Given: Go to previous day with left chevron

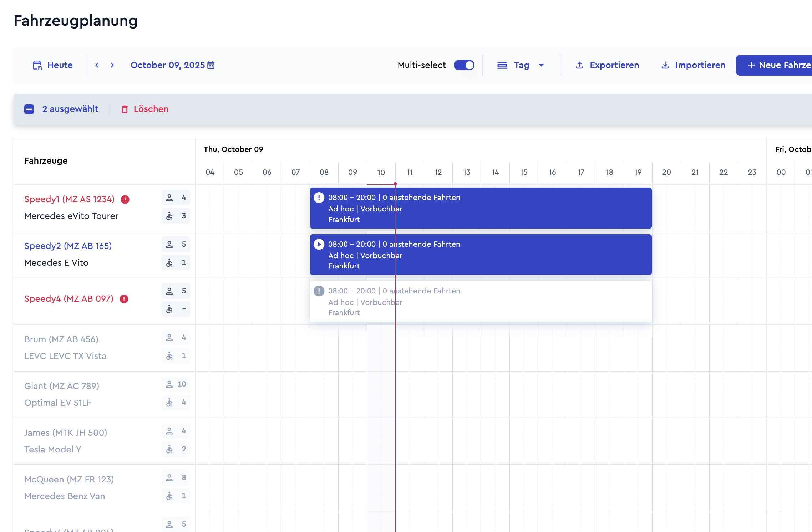Looking at the screenshot, I should coord(97,65).
